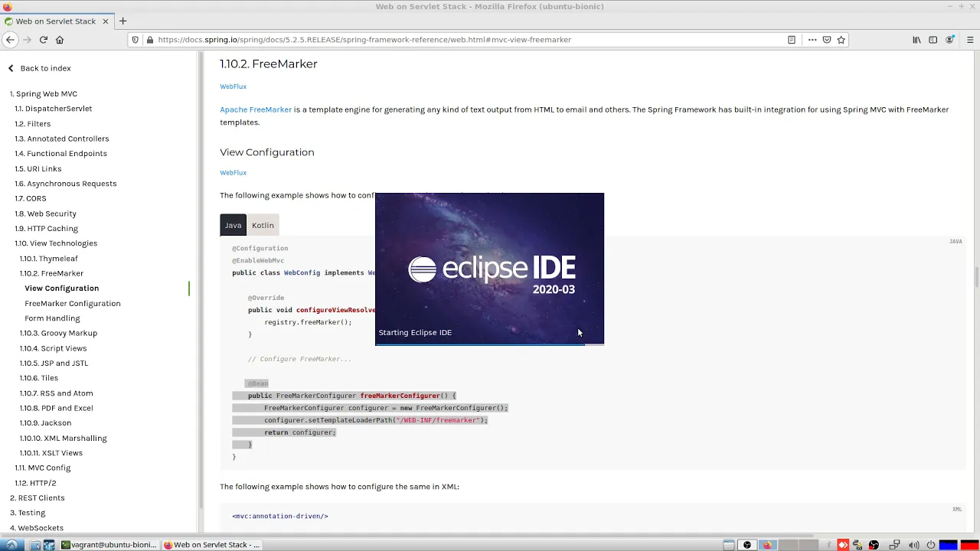This screenshot has height=551, width=980.
Task: Toggle reader view in address bar
Action: tap(792, 40)
